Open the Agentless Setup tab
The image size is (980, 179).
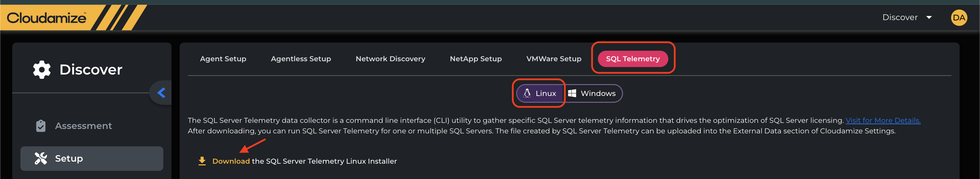pyautogui.click(x=300, y=59)
